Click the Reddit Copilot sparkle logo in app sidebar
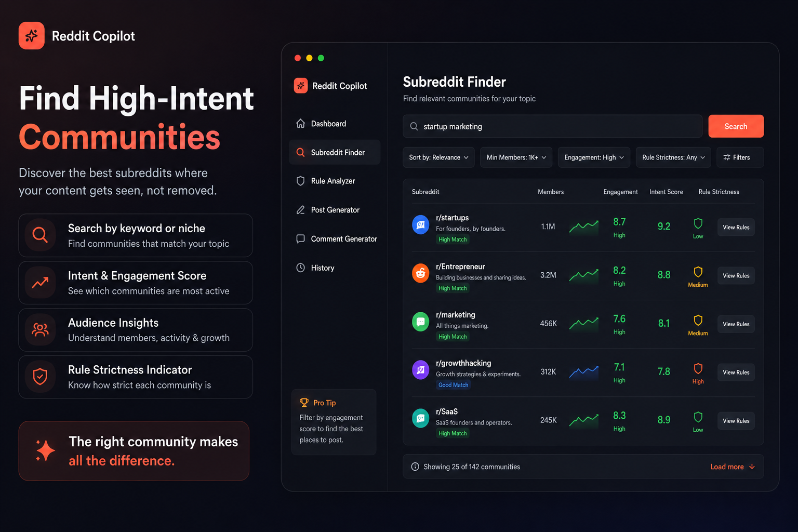The width and height of the screenshot is (798, 532). tap(301, 86)
